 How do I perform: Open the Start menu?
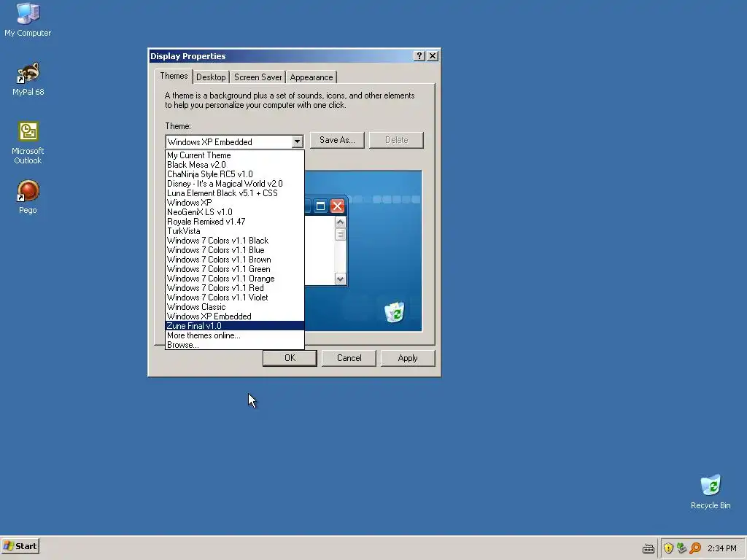tap(20, 546)
